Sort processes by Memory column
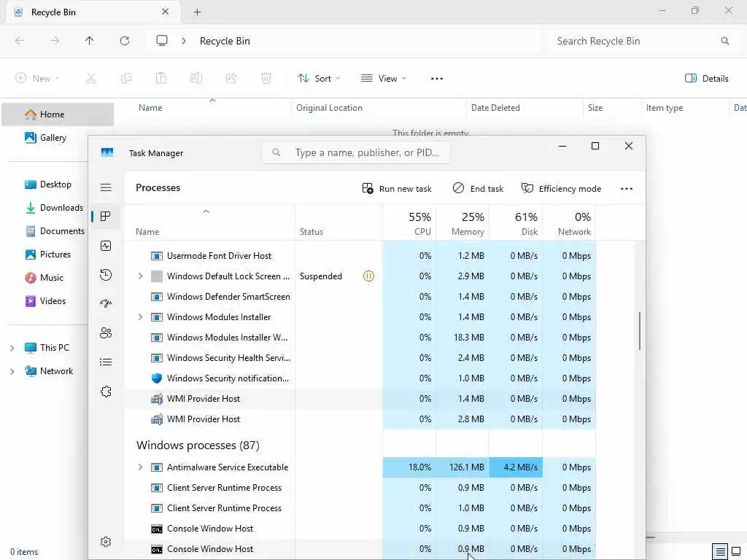The width and height of the screenshot is (747, 560). click(463, 224)
